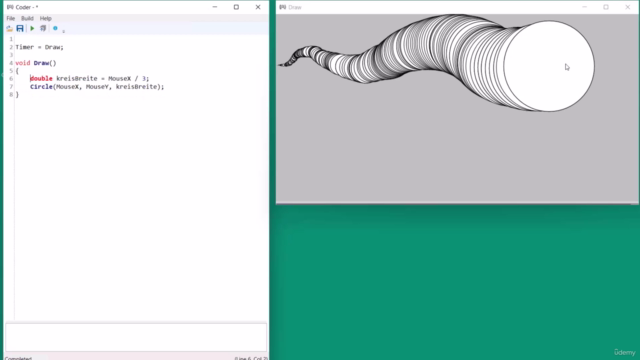Click the large white circle in Draw window
The height and width of the screenshot is (360, 640).
click(549, 66)
